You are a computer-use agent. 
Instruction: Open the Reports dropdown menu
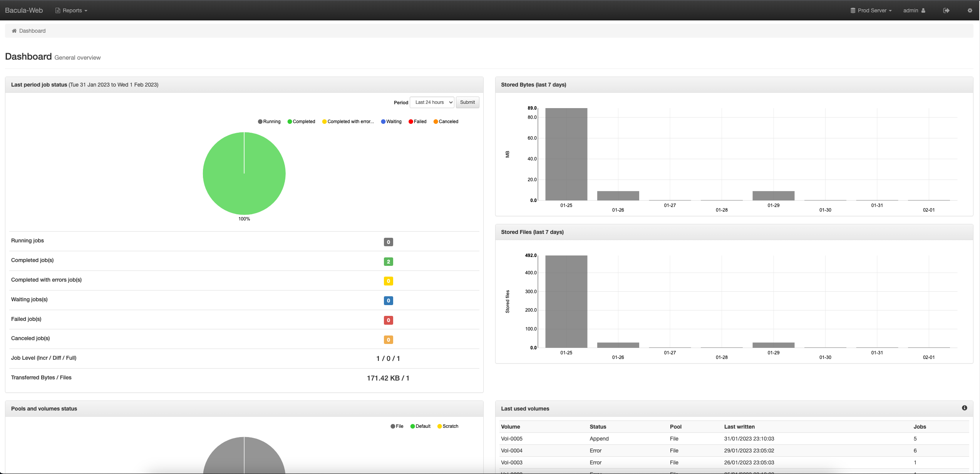click(71, 10)
